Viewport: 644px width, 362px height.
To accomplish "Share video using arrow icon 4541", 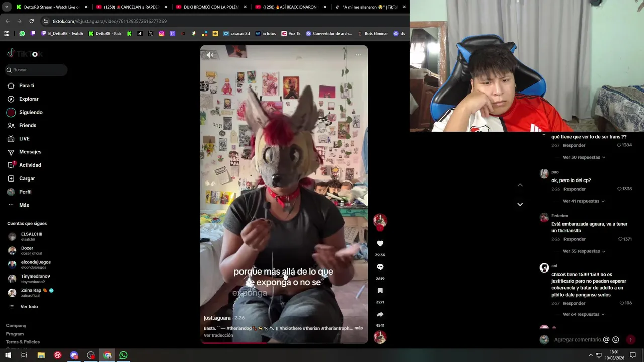I will [x=380, y=314].
